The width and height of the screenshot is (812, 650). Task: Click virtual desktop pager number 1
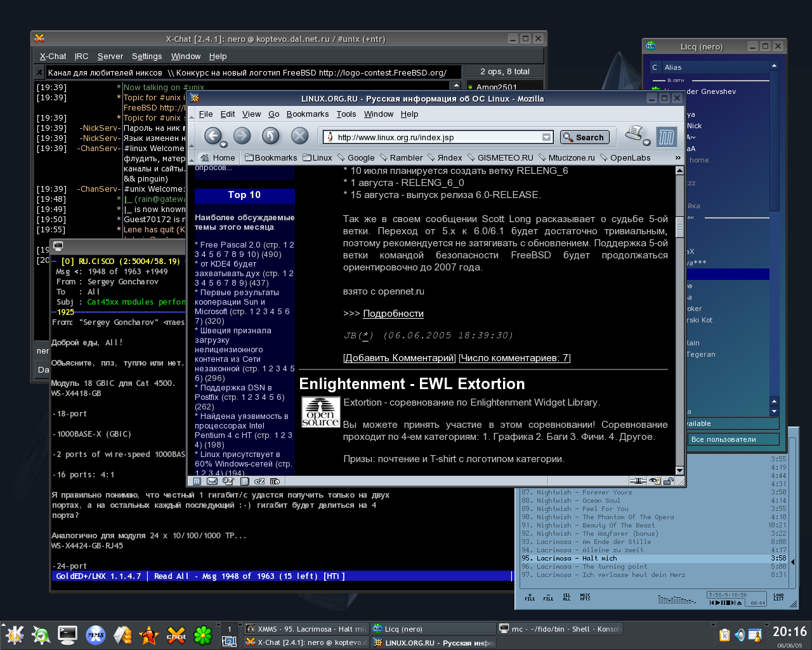230,629
